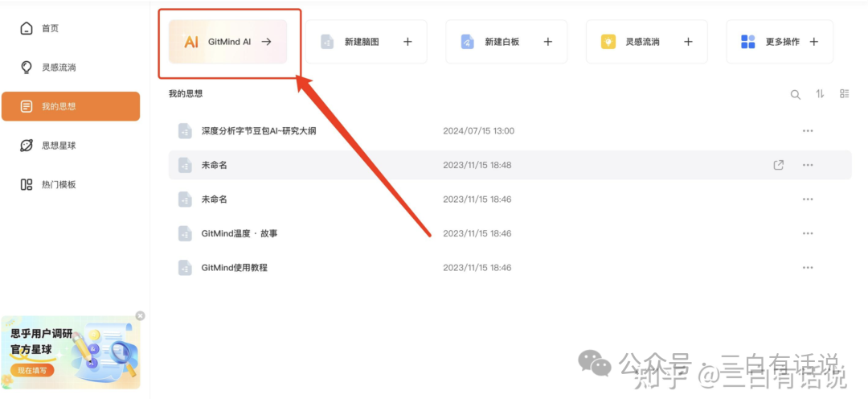This screenshot has height=399, width=868.
Task: Select 我的思想 in the sidebar
Action: click(70, 106)
